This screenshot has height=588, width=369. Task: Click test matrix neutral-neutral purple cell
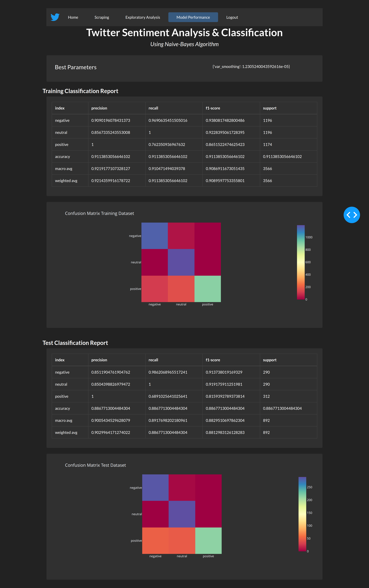pos(182,514)
